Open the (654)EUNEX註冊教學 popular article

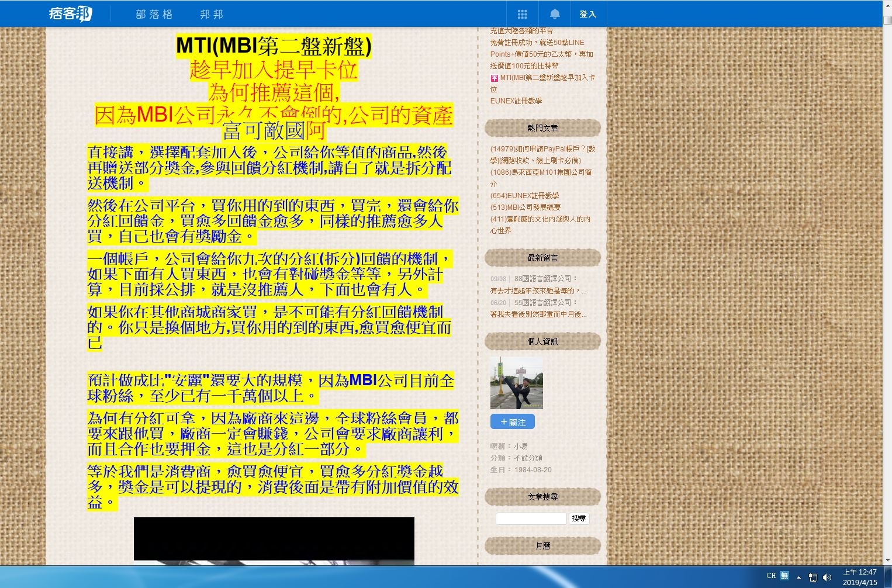point(524,196)
